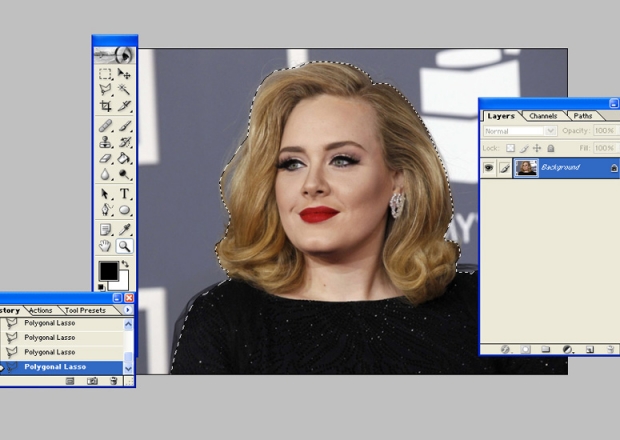Toggle the lock all padlock option
This screenshot has height=440, width=620.
[550, 148]
